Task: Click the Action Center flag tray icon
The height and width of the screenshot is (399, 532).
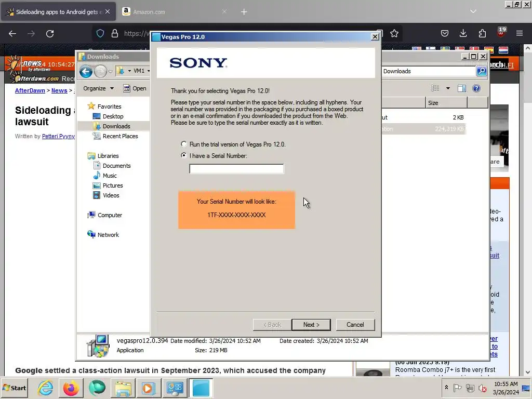Action: (457, 388)
